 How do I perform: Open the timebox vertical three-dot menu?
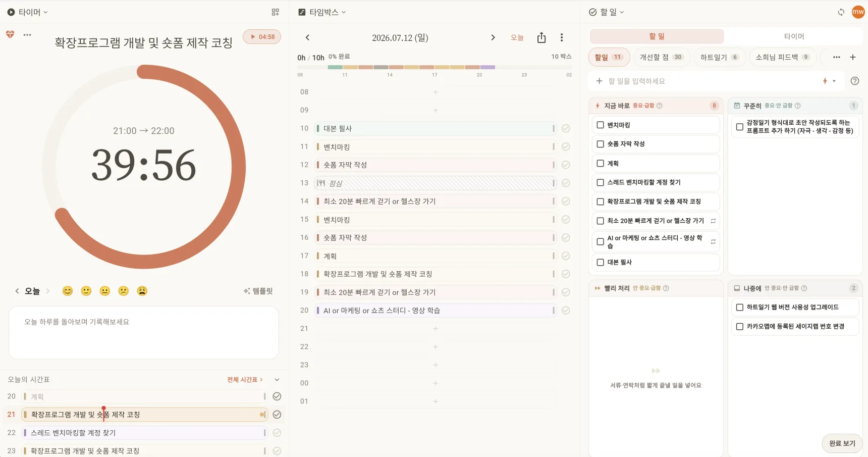click(562, 37)
